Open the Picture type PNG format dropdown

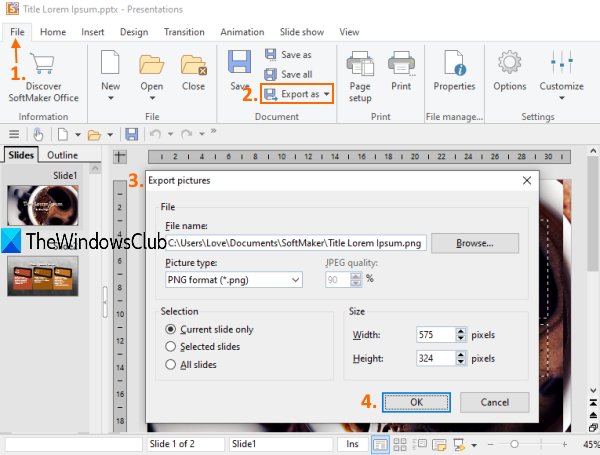(234, 280)
